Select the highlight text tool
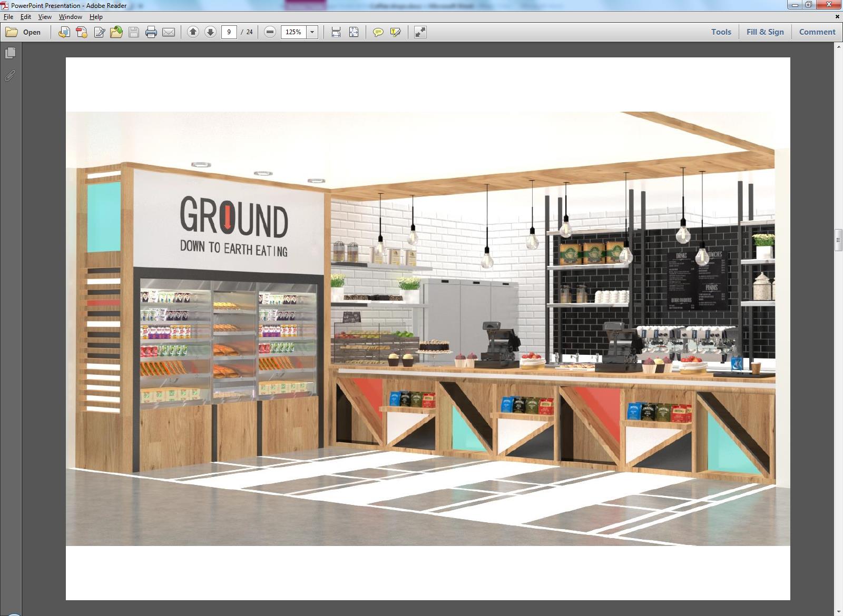843x616 pixels. click(395, 32)
